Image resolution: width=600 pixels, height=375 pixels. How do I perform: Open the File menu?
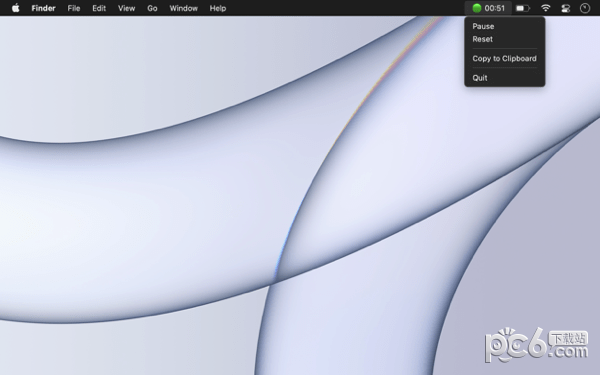click(74, 8)
